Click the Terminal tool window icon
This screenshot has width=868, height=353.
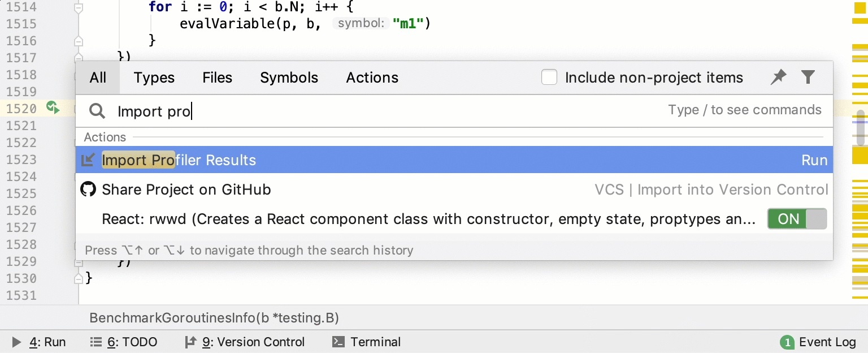coord(338,342)
